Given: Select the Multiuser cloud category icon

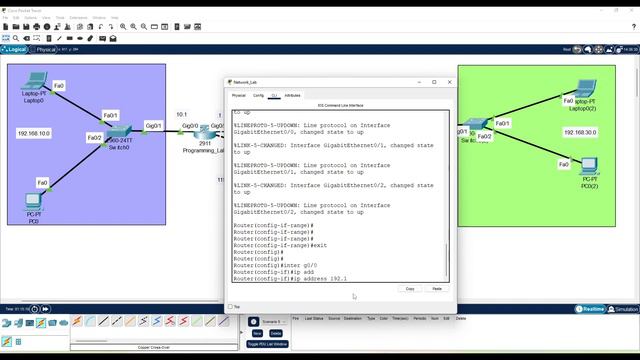Looking at the screenshot, I should coord(64,323).
